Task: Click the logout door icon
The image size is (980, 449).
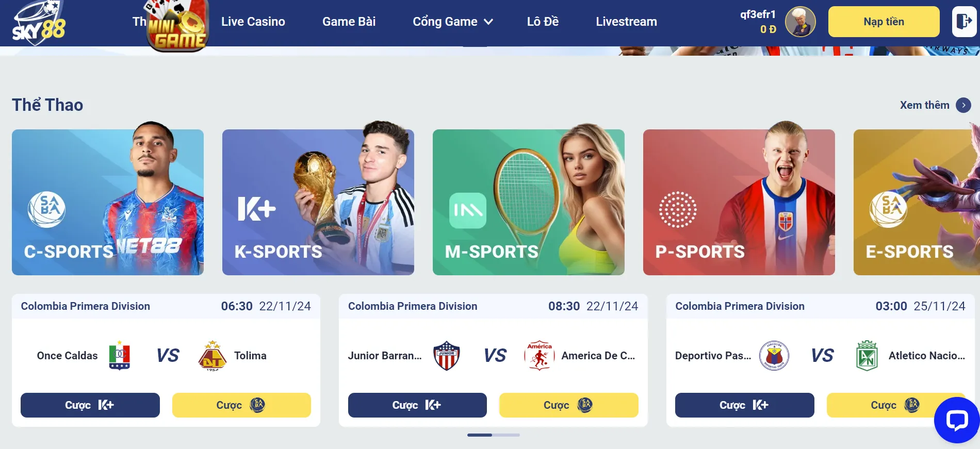Action: (x=964, y=22)
